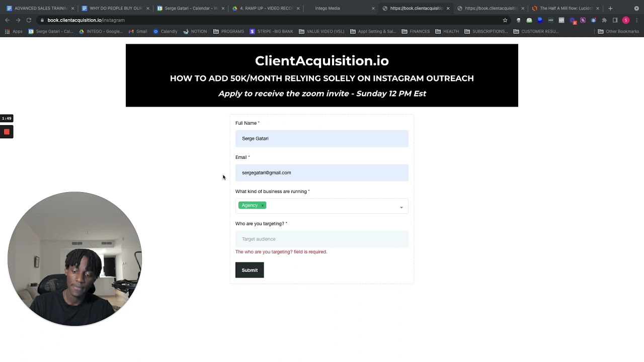
Task: Open a new browser tab
Action: click(610, 8)
